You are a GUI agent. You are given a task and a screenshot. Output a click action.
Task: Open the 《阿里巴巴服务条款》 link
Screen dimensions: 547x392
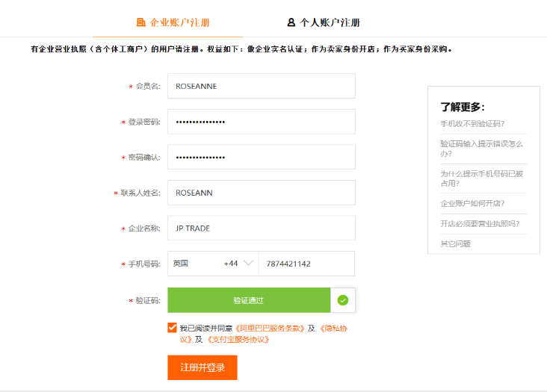(x=270, y=329)
